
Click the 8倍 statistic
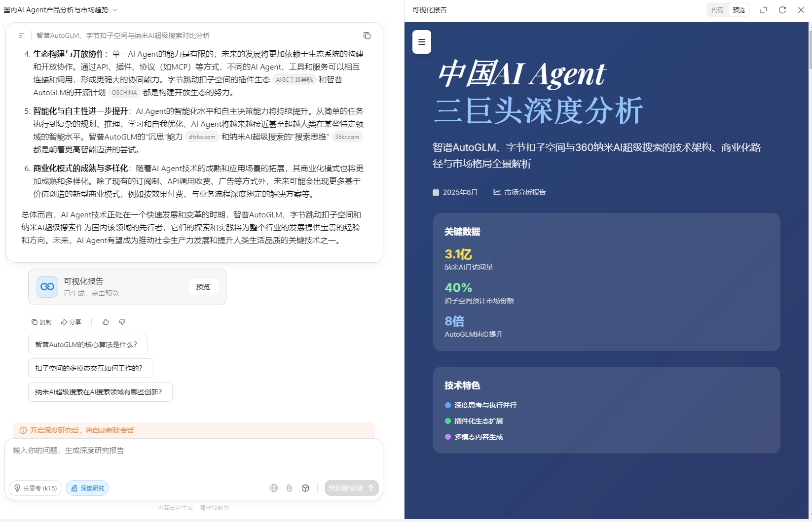(x=454, y=321)
